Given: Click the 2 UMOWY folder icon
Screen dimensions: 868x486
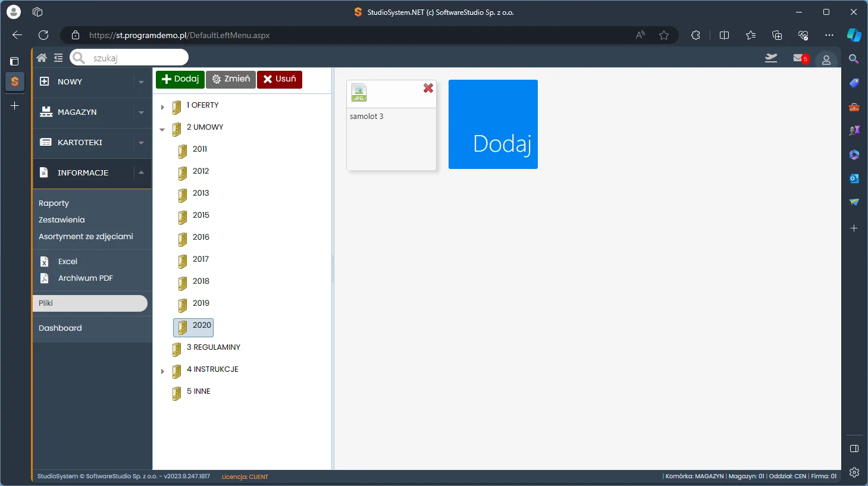Looking at the screenshot, I should [177, 129].
